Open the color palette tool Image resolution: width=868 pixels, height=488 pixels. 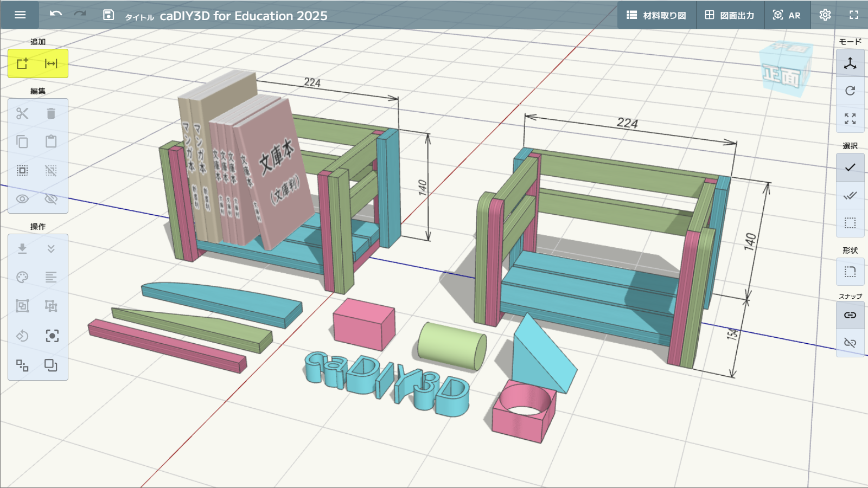[22, 277]
